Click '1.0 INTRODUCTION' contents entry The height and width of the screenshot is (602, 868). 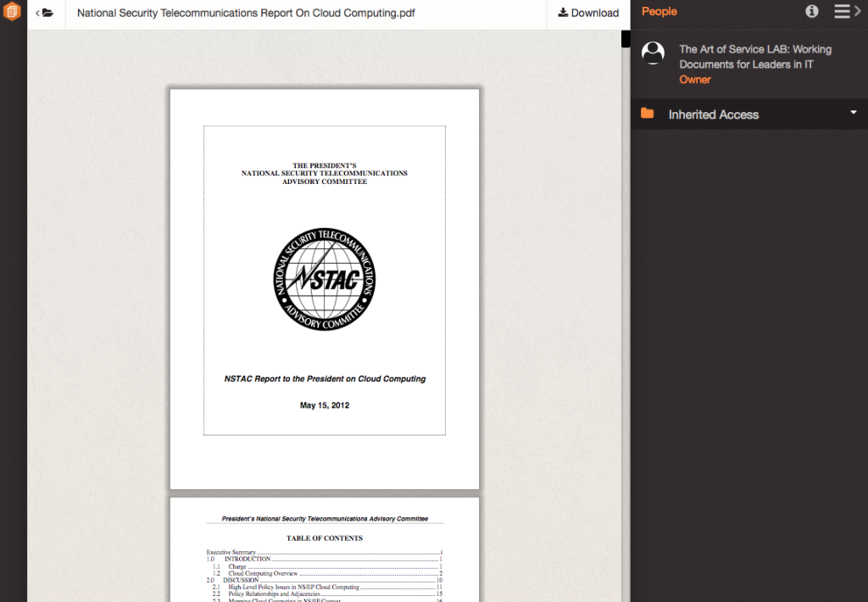coord(324,560)
